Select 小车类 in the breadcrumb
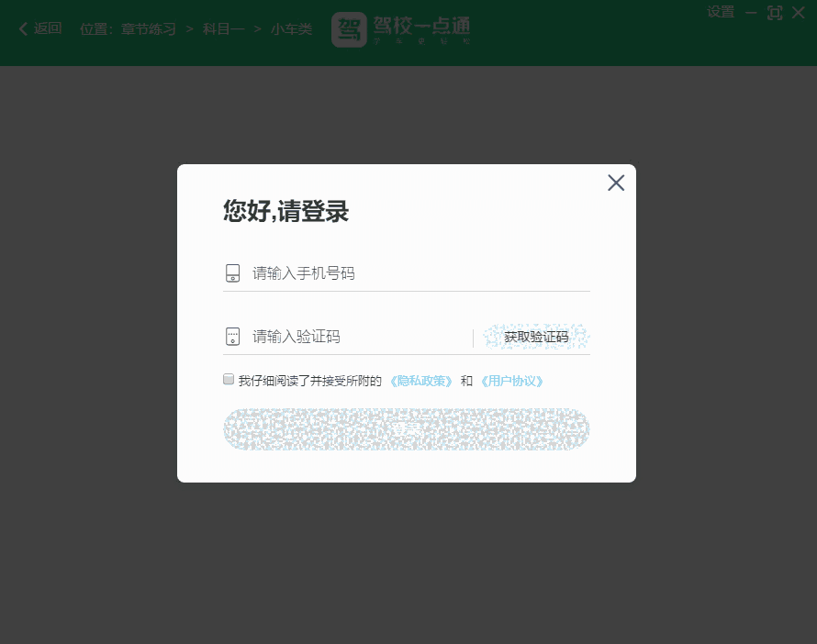 point(291,28)
